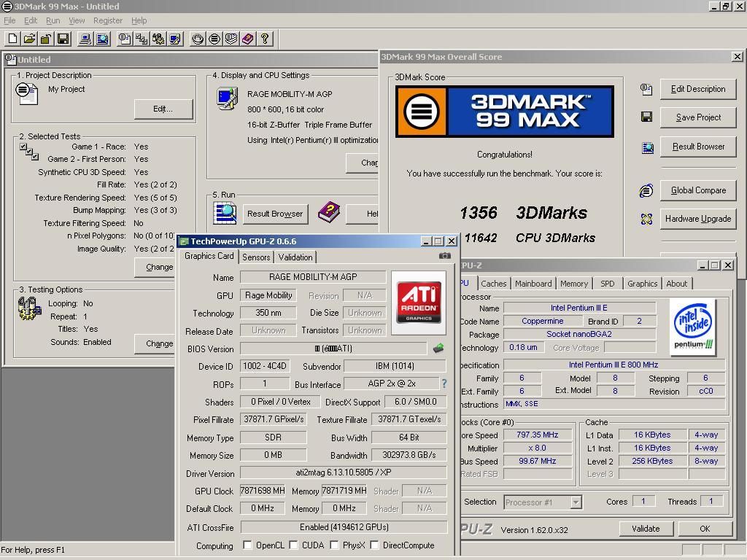Image resolution: width=747 pixels, height=560 pixels.
Task: Click the ATI Radeon logo in GPU-Z
Action: 419,303
